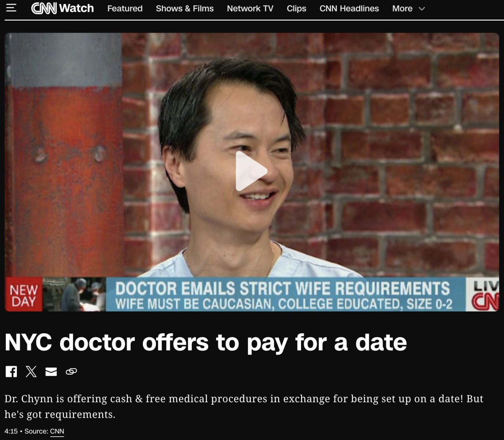The image size is (504, 440).
Task: Share the video on X
Action: pos(31,371)
